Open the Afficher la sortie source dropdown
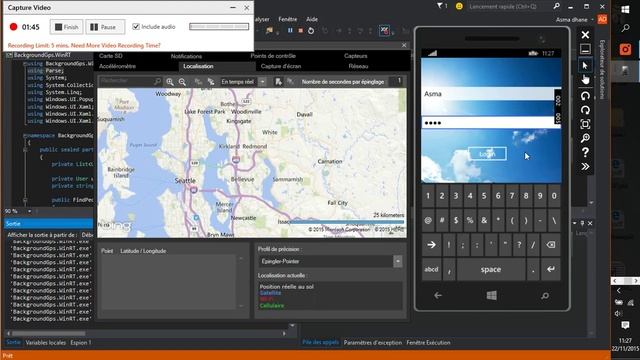640x360 pixels. pos(87,235)
